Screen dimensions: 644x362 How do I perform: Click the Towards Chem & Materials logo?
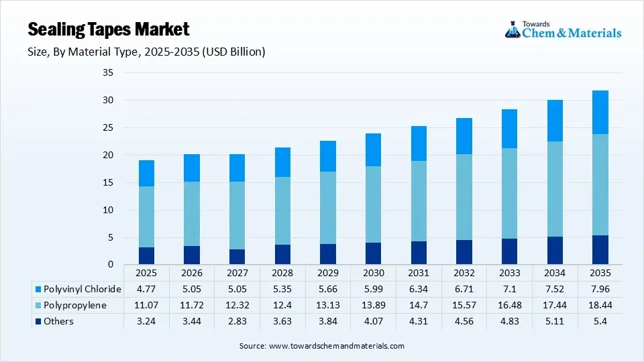click(563, 30)
